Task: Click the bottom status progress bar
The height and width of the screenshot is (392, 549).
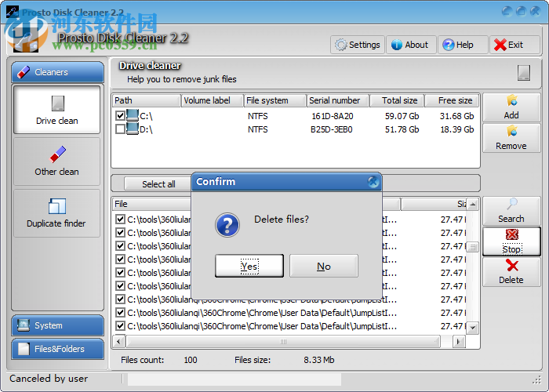Action: click(x=235, y=379)
